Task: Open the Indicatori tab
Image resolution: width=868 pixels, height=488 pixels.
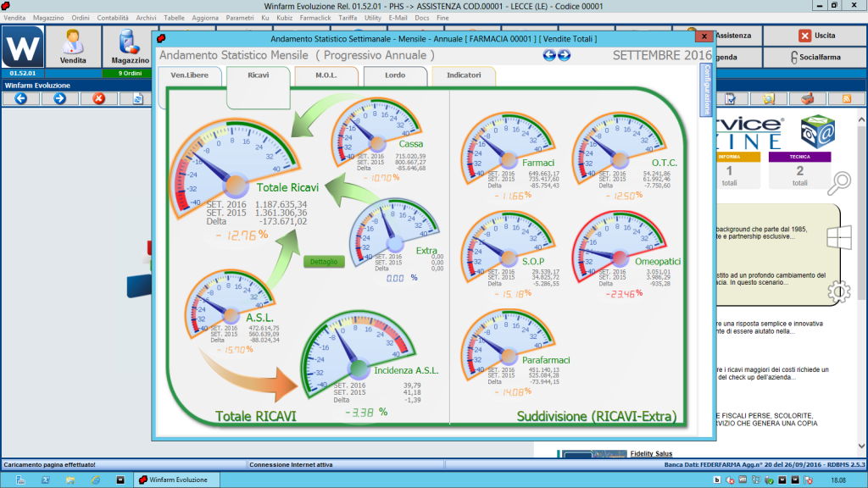Action: [x=464, y=75]
